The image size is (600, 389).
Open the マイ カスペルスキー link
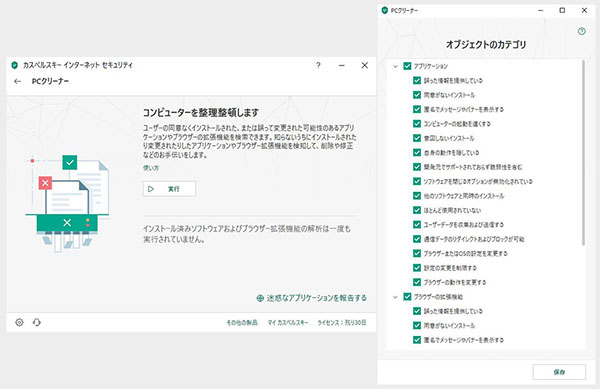pyautogui.click(x=287, y=323)
